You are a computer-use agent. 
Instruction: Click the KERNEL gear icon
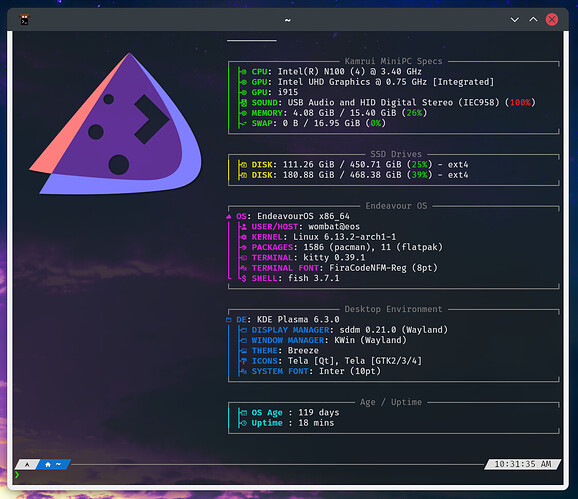tap(244, 237)
